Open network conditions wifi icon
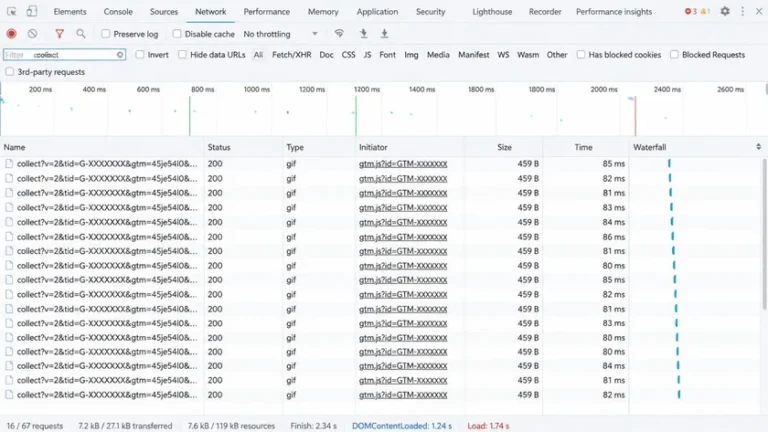 [x=339, y=34]
